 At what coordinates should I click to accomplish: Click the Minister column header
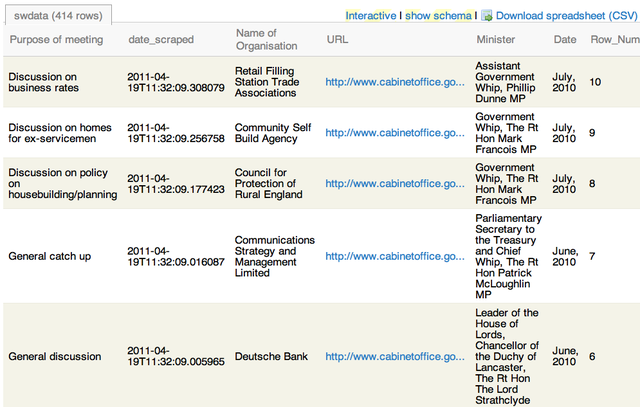pyautogui.click(x=496, y=40)
